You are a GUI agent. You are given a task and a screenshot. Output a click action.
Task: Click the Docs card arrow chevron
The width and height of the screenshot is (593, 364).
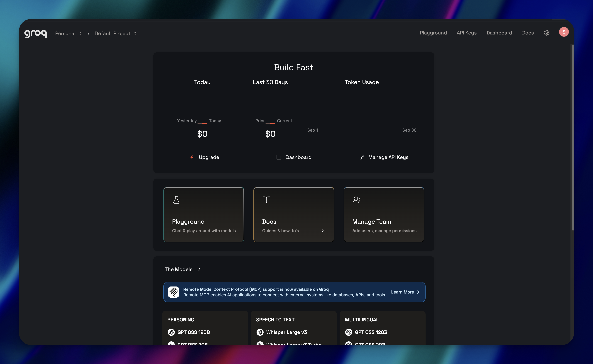click(x=323, y=231)
